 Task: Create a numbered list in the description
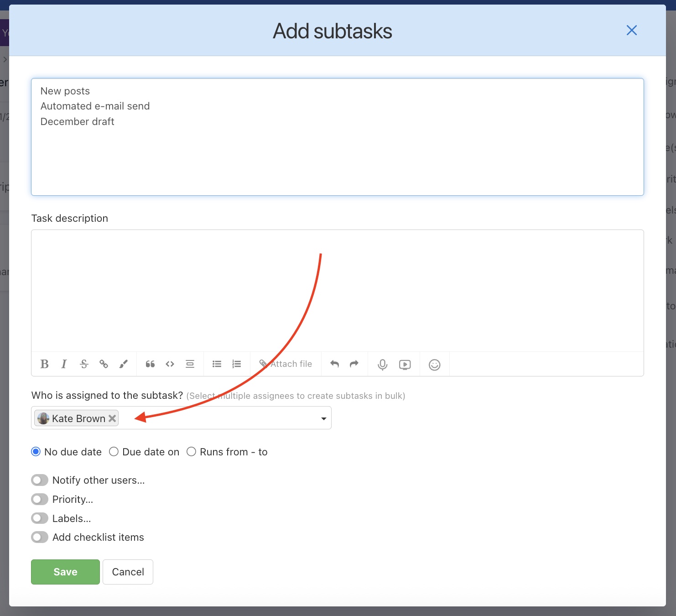click(236, 364)
